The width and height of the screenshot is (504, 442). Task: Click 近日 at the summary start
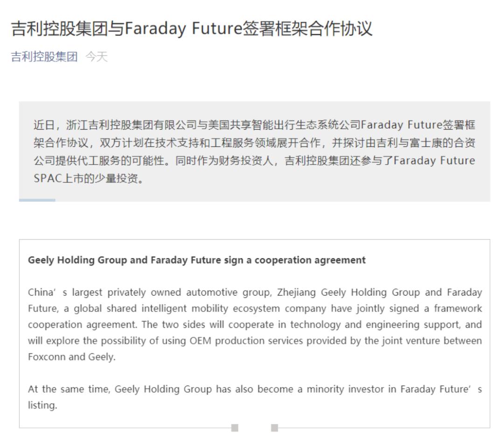pyautogui.click(x=44, y=124)
